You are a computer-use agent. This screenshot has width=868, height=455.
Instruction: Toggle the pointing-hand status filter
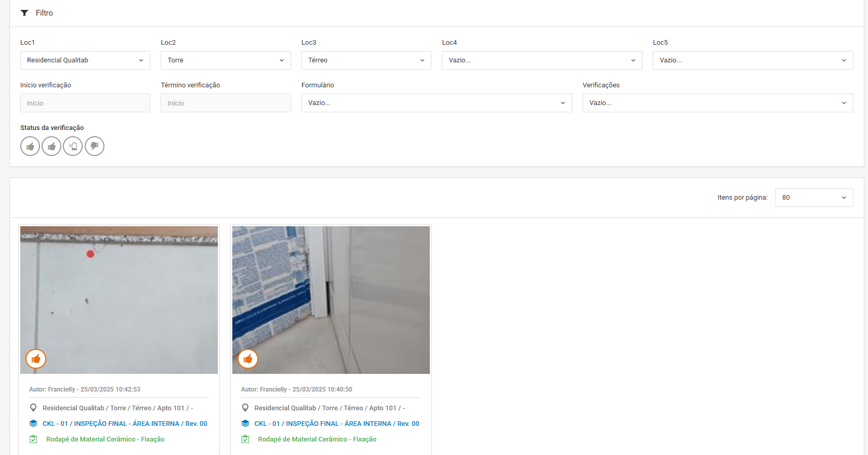(x=73, y=146)
